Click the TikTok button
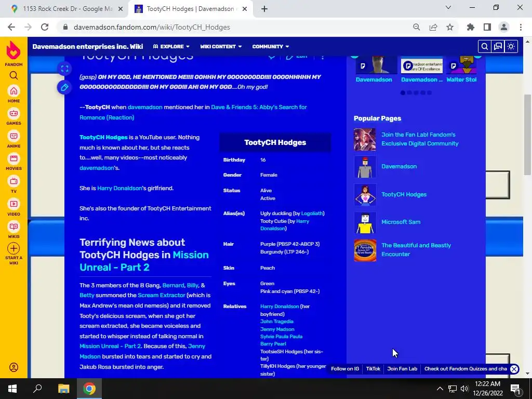The width and height of the screenshot is (532, 399). coord(373,369)
